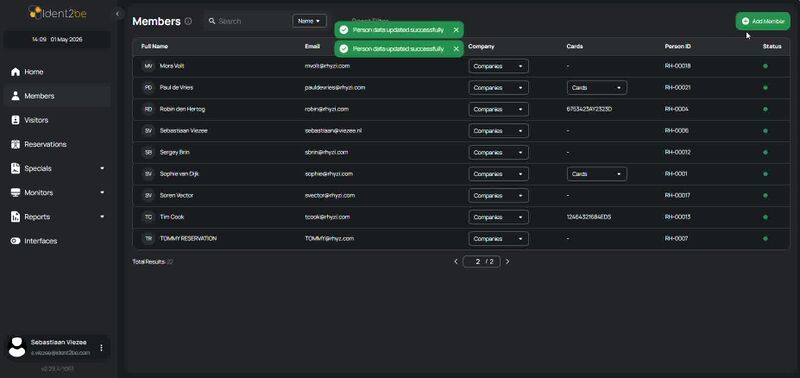Expand the Specials menu

pos(57,168)
